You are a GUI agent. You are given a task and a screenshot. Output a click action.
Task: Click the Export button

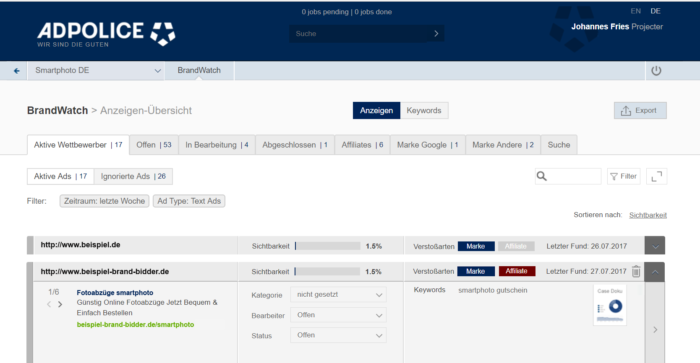coord(640,110)
